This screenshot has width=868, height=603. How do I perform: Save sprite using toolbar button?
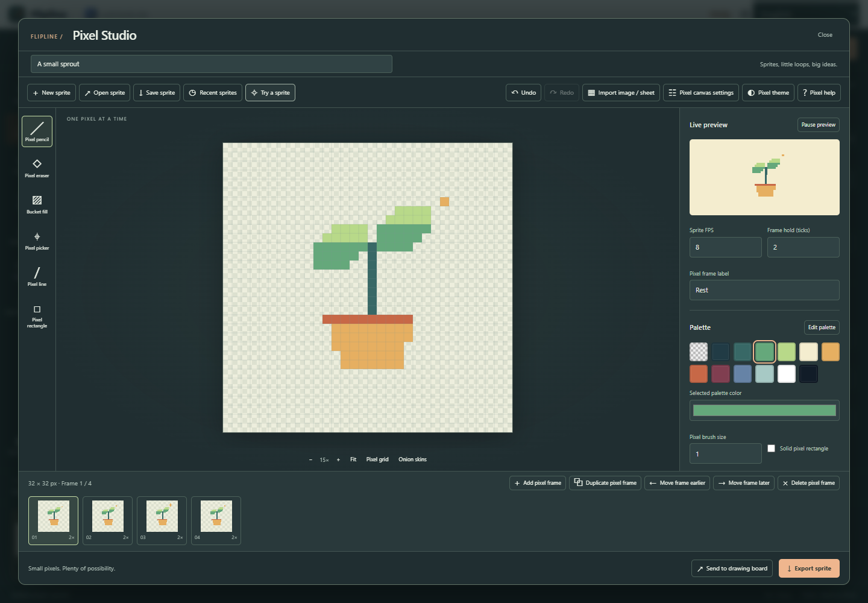click(x=157, y=93)
